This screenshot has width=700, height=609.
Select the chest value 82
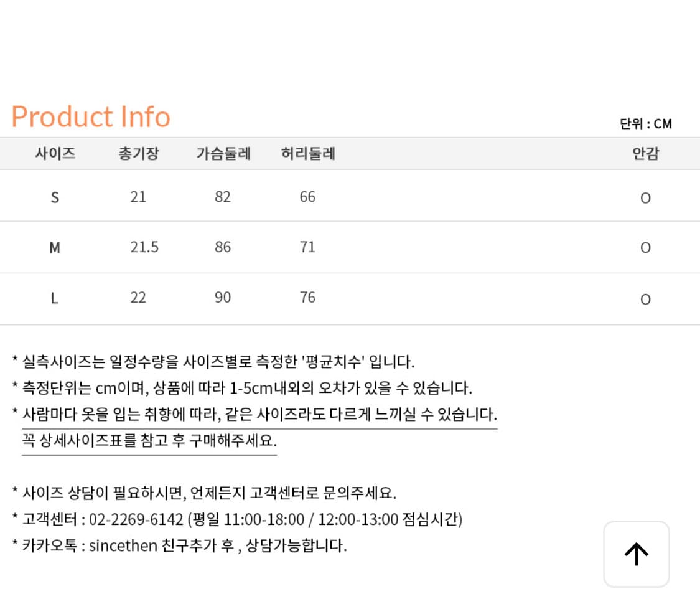pos(223,197)
